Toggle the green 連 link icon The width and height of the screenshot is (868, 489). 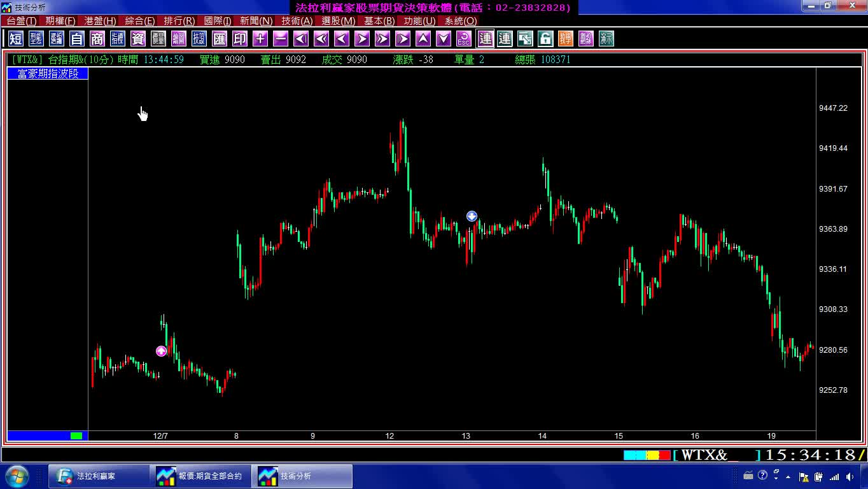(505, 39)
